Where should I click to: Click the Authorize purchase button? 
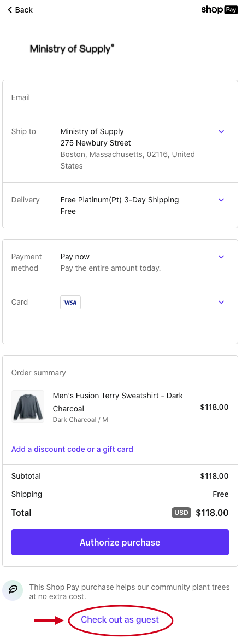120,542
